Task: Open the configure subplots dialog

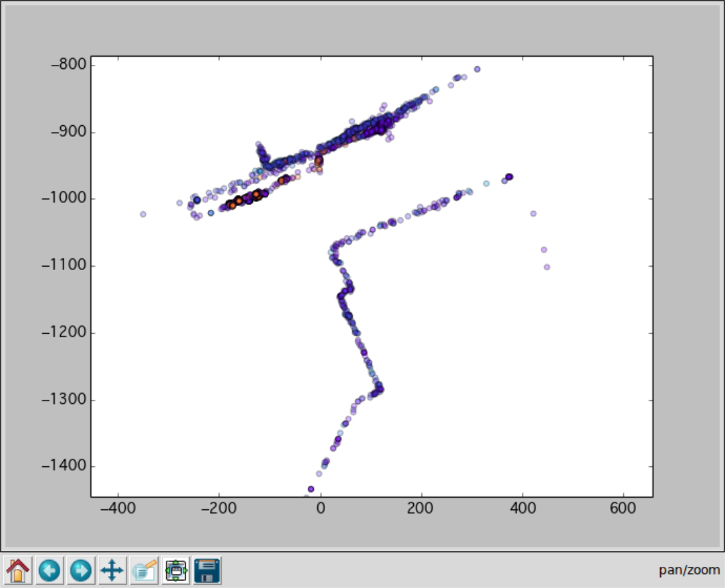Action: coord(176,570)
